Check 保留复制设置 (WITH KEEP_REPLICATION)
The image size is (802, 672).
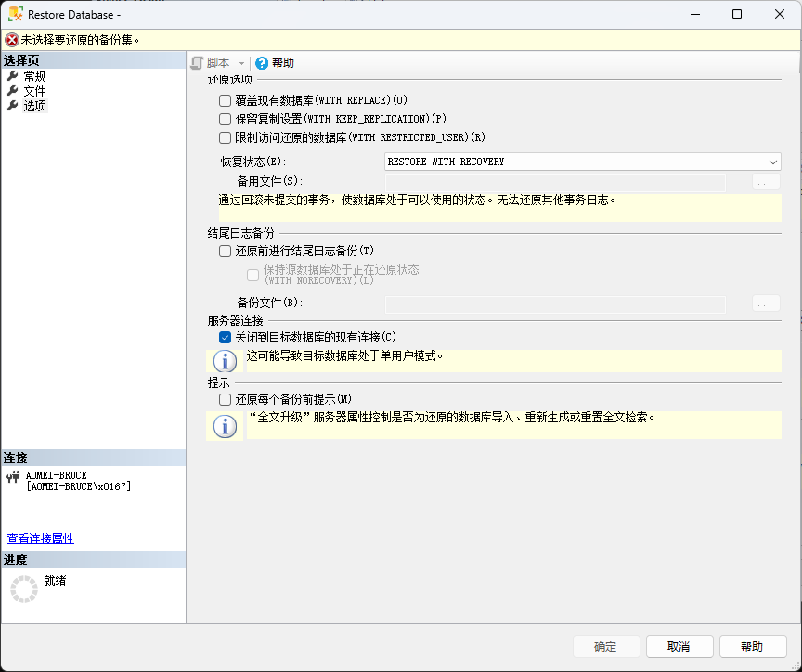(225, 119)
